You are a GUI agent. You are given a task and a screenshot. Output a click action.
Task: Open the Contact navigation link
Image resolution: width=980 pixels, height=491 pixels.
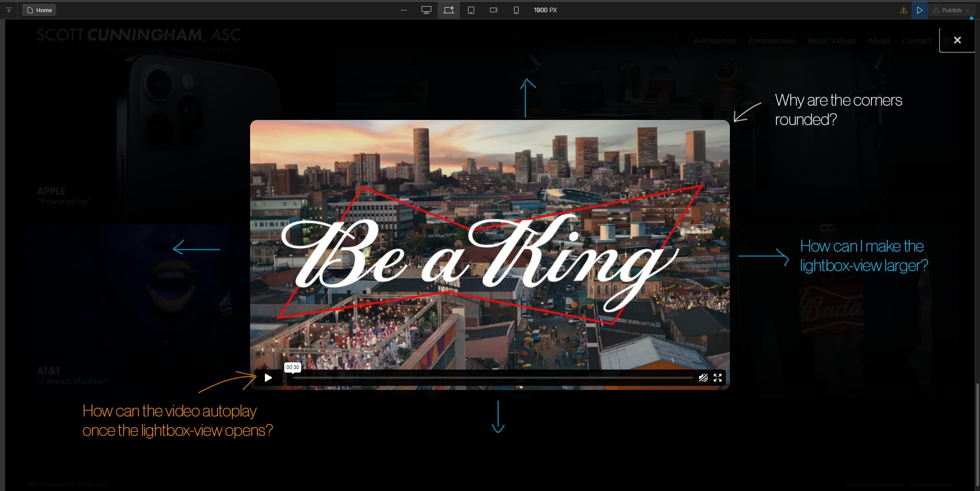[917, 41]
